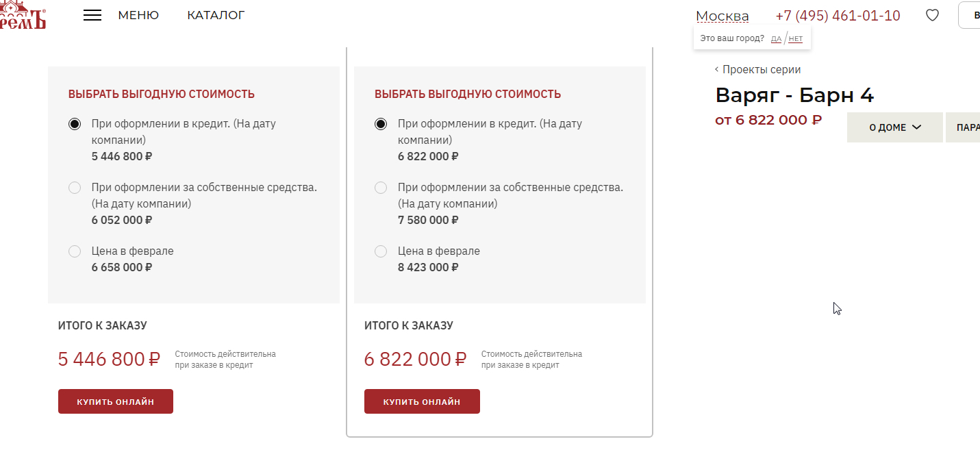The height and width of the screenshot is (450, 980).
Task: Select credit option priced 6 822 000 ₽
Action: 381,124
